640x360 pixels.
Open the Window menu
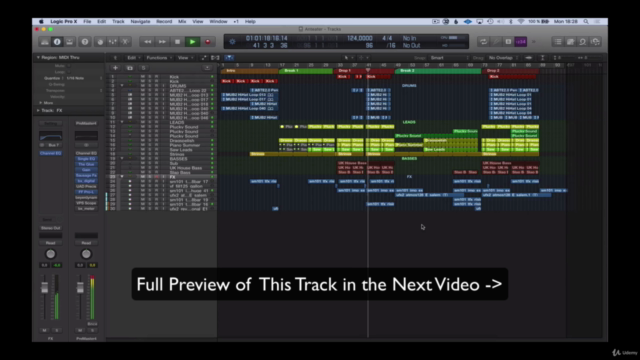(x=218, y=22)
